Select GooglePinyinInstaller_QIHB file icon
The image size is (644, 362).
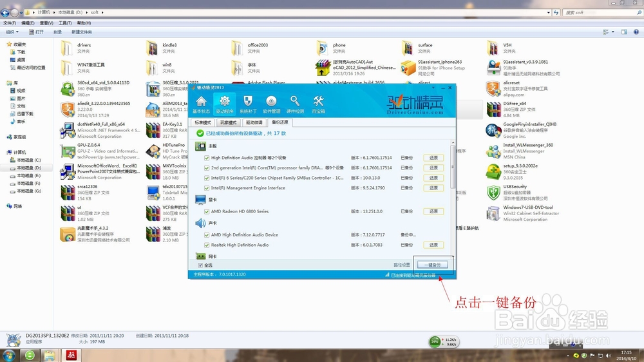pos(493,130)
